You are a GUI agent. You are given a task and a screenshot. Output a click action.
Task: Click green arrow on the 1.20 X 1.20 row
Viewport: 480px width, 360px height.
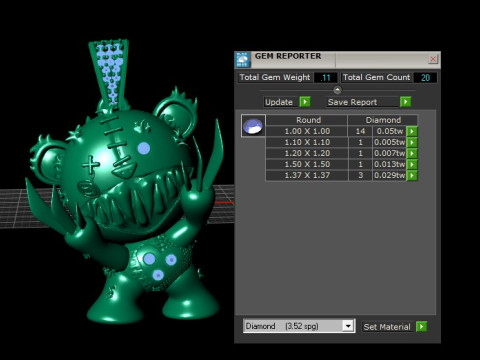(x=412, y=153)
